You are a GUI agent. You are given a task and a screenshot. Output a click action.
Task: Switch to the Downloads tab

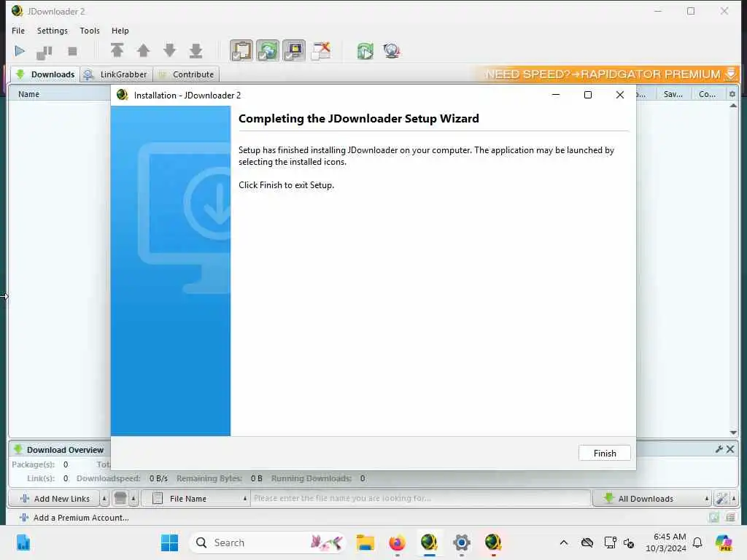pos(45,74)
